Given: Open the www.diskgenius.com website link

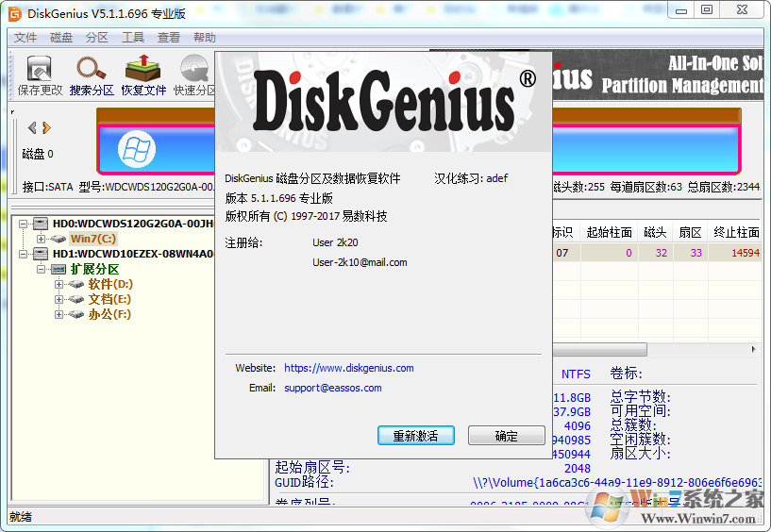Looking at the screenshot, I should pos(349,368).
